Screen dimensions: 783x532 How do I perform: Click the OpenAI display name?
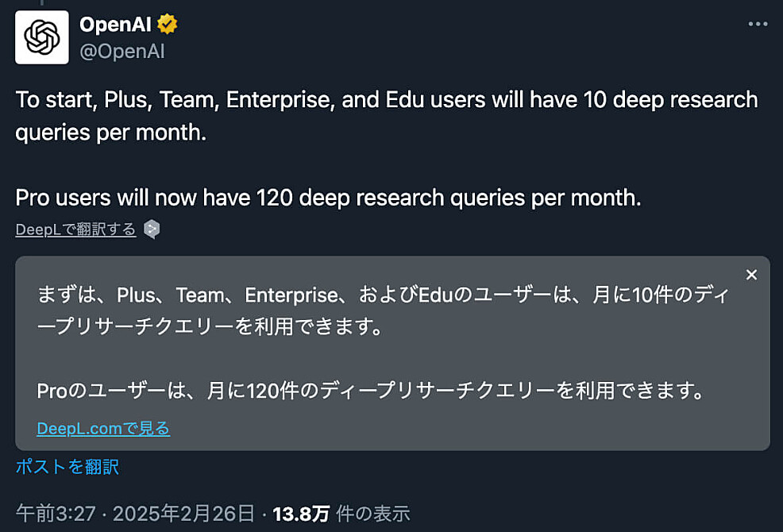click(x=115, y=24)
